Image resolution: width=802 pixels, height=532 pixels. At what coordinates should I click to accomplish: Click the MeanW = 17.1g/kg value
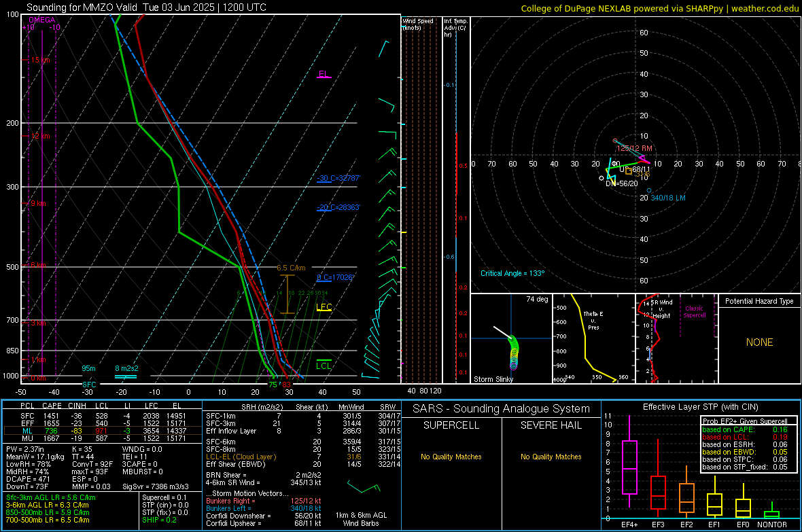tap(35, 457)
